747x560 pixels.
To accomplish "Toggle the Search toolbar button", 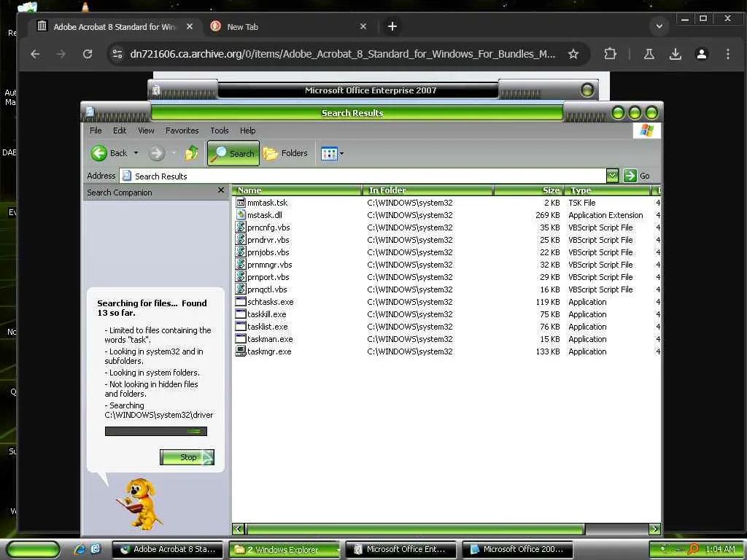I will point(233,153).
